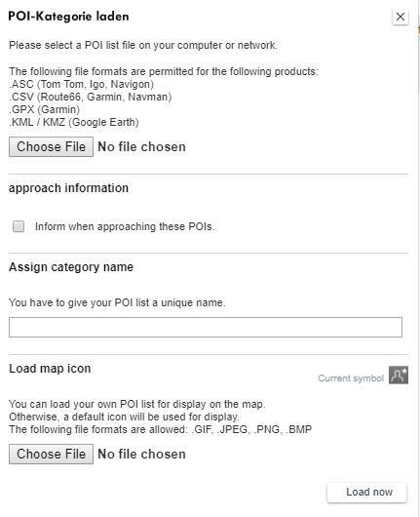The width and height of the screenshot is (420, 517).
Task: Click the 'Current symbol' text label
Action: click(x=351, y=378)
